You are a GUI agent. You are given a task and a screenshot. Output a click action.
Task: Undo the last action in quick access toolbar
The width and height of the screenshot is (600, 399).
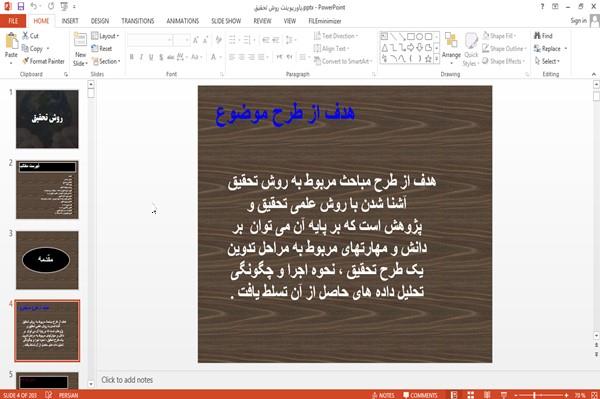[x=34, y=7]
